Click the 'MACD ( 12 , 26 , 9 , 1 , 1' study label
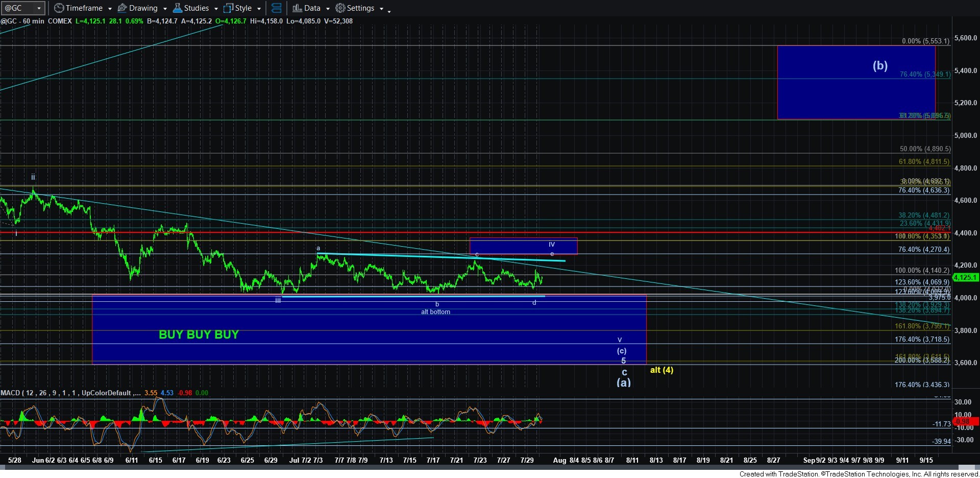Image resolution: width=980 pixels, height=478 pixels. click(41, 393)
